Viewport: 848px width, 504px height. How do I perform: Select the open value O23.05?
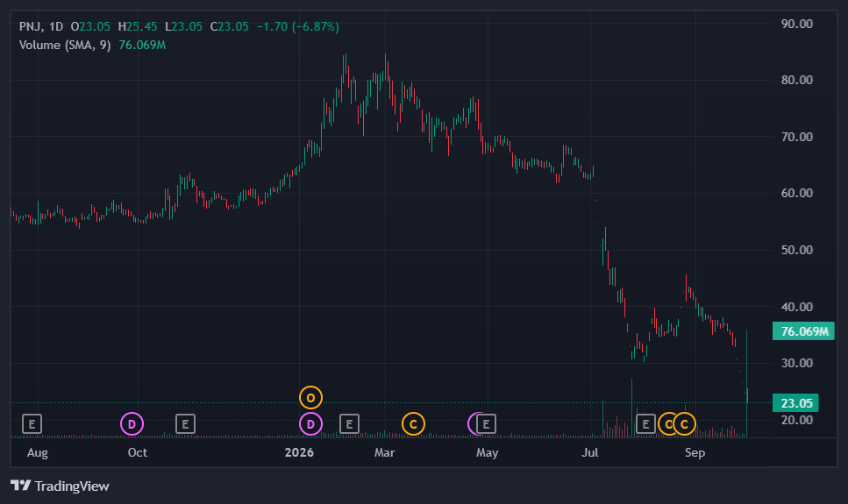pyautogui.click(x=90, y=26)
